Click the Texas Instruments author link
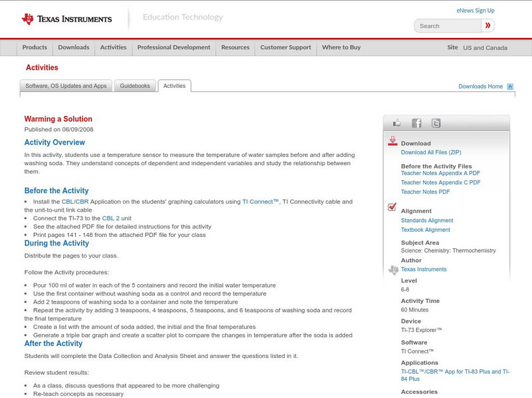 click(424, 270)
